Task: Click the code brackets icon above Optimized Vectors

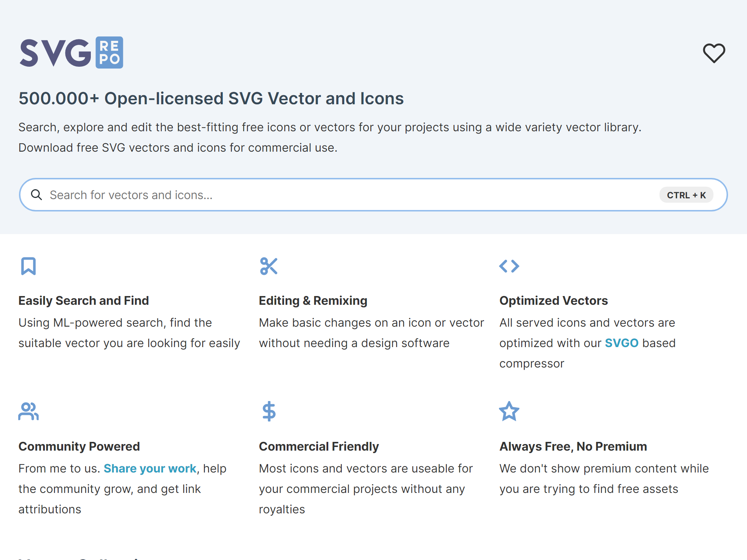Action: (509, 266)
